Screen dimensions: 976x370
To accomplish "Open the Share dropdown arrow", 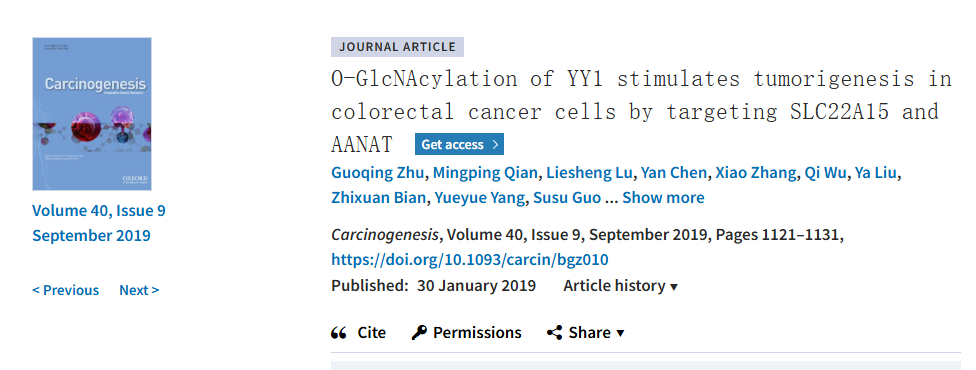I will click(x=620, y=333).
